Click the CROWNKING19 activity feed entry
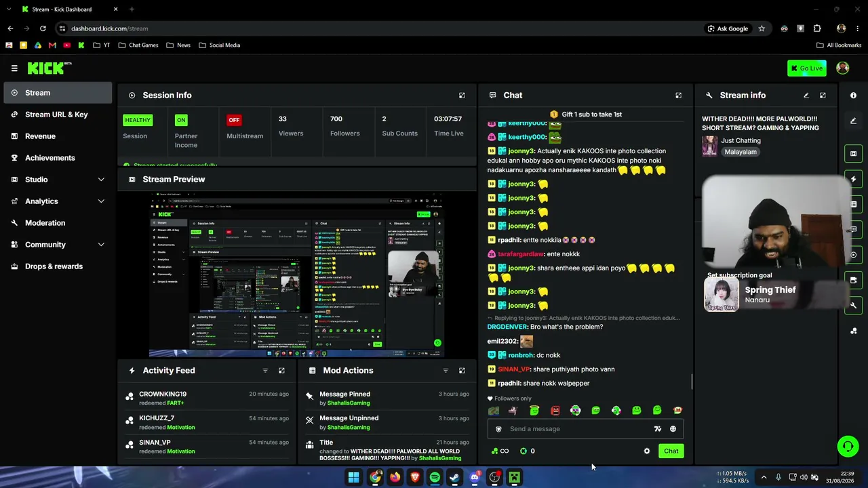 click(x=208, y=399)
